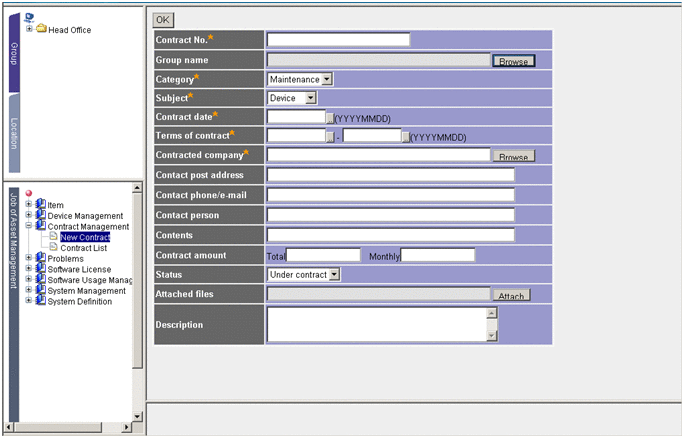Open the calendar for terms of contract start date
685x440 pixels.
coord(330,137)
